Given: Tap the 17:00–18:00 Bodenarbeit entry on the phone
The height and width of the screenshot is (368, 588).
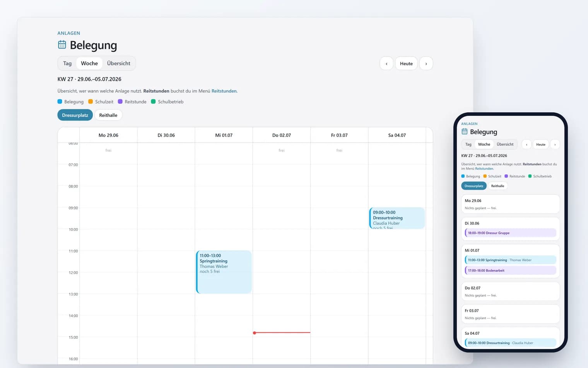Looking at the screenshot, I should tap(511, 270).
